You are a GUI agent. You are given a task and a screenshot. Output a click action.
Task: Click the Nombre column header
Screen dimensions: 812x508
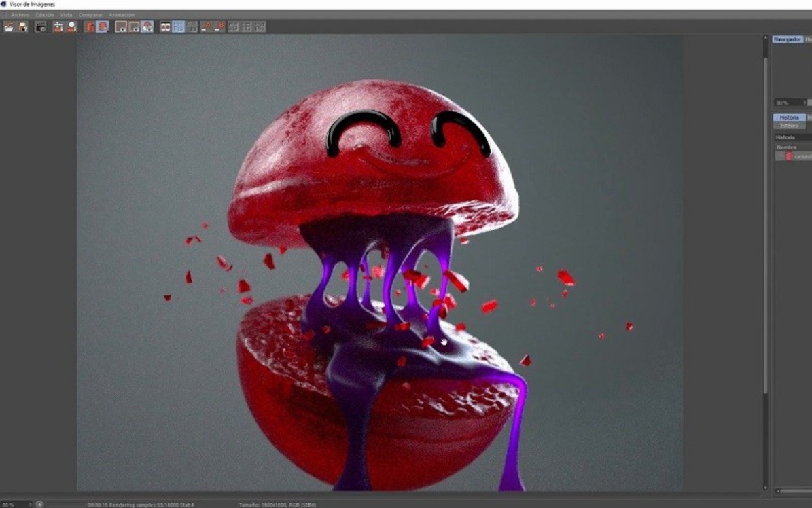(x=787, y=147)
